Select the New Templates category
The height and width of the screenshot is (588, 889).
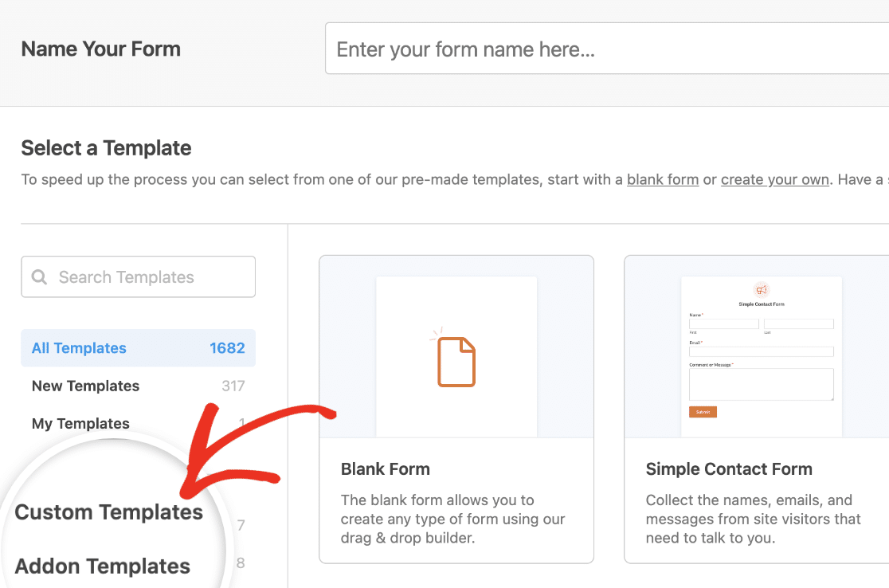(139, 386)
